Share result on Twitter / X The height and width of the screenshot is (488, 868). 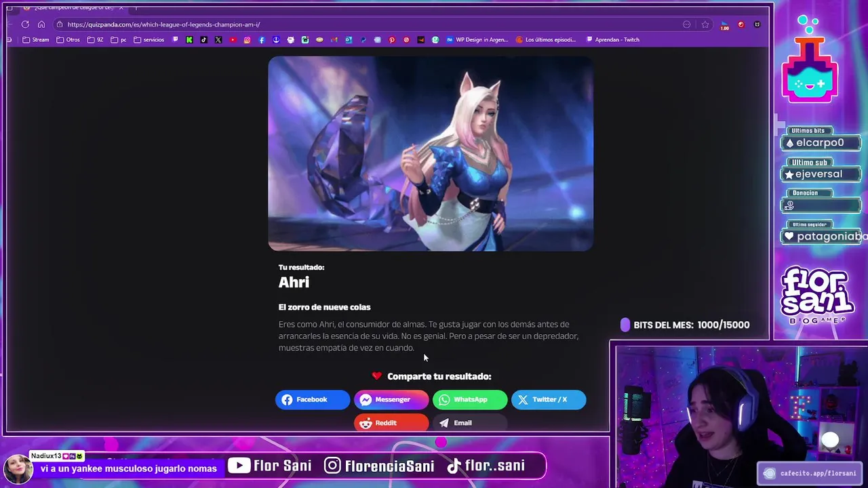point(549,400)
